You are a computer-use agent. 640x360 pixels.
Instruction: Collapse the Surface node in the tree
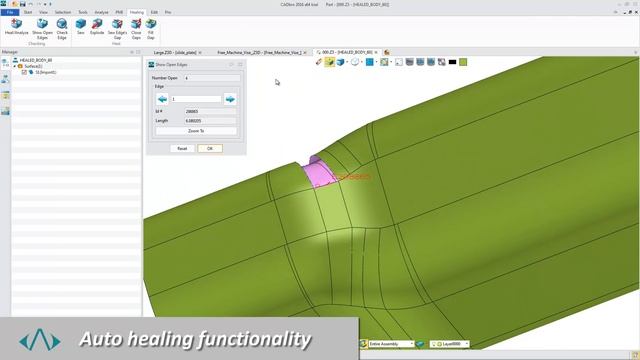tap(15, 66)
